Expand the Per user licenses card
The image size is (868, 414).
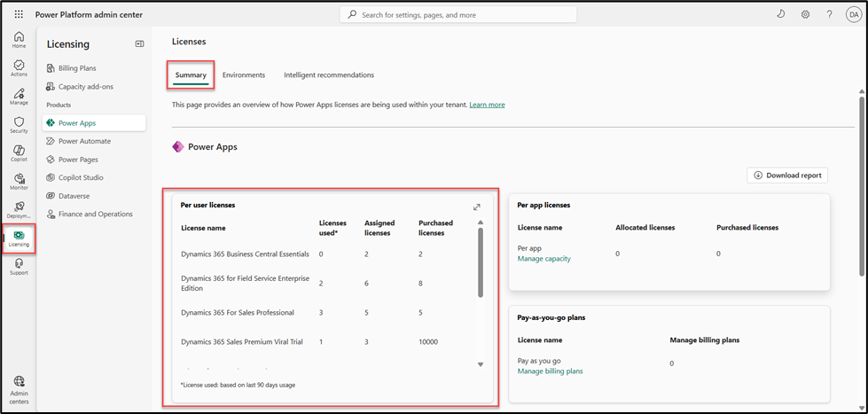pyautogui.click(x=477, y=207)
